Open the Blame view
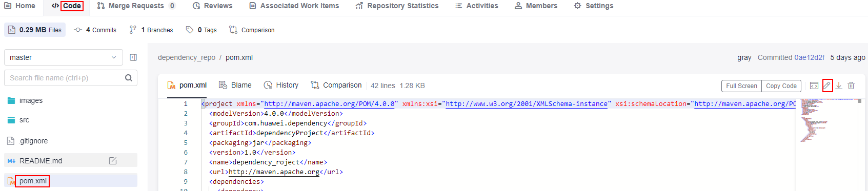Viewport: 868px width, 191px height. coord(235,85)
